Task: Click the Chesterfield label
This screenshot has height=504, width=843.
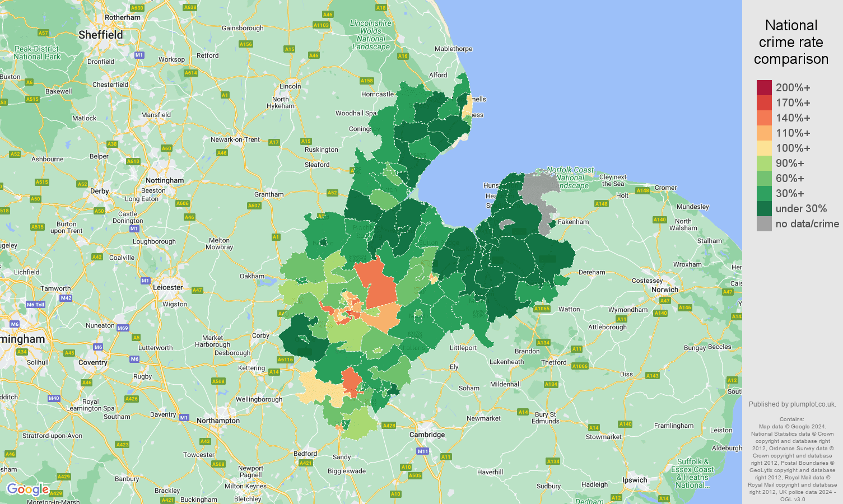Action: click(110, 85)
